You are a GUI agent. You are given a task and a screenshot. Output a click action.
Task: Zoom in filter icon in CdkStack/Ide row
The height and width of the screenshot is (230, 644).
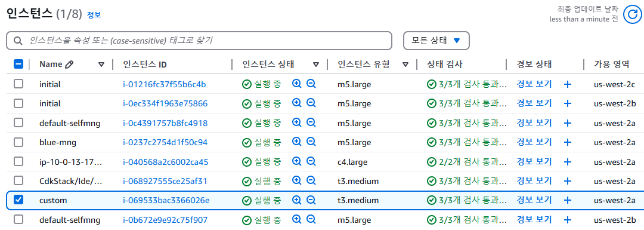296,180
